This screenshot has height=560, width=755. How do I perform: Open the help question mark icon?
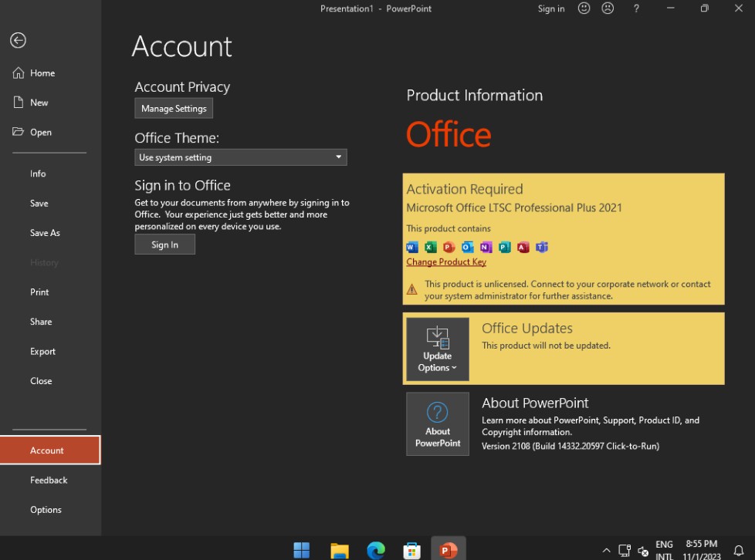pyautogui.click(x=636, y=8)
